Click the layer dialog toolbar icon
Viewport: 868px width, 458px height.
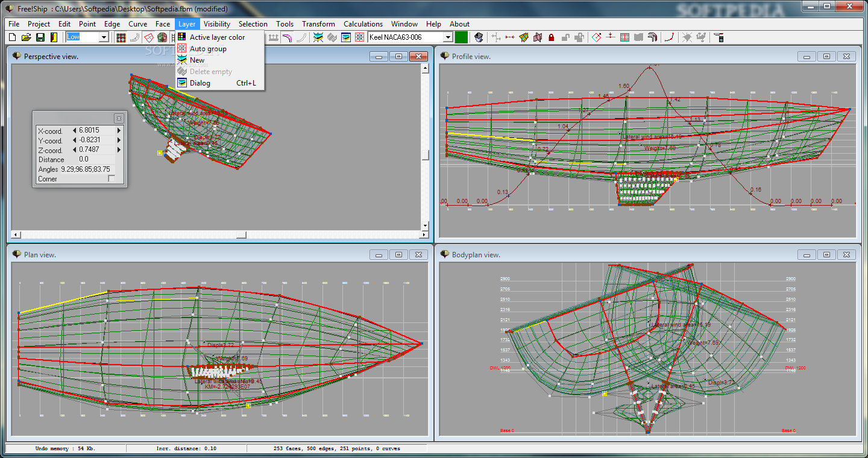(345, 37)
